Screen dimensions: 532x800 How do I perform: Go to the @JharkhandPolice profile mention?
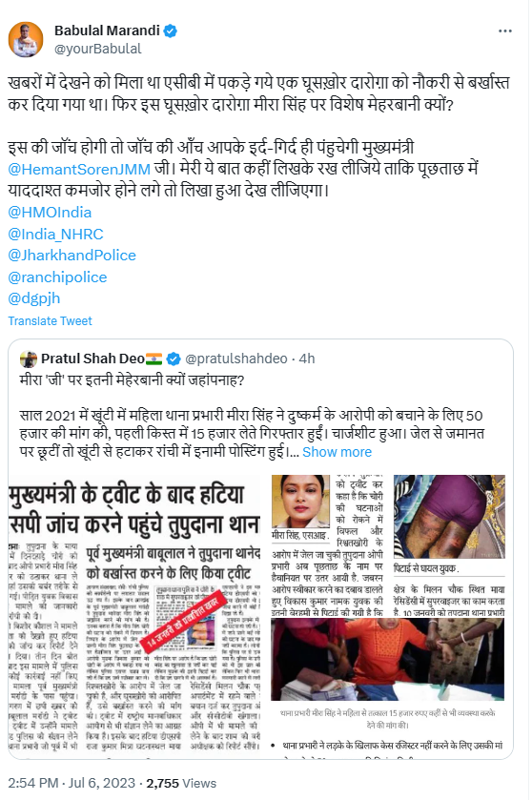(x=72, y=256)
